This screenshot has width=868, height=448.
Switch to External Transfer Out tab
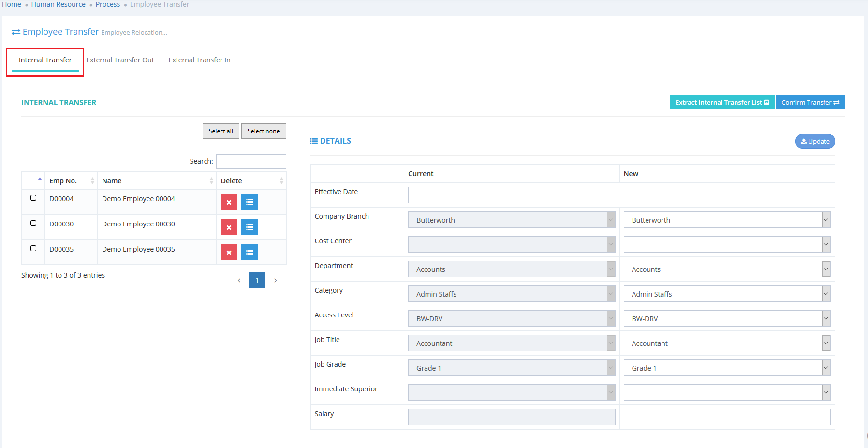click(x=120, y=60)
